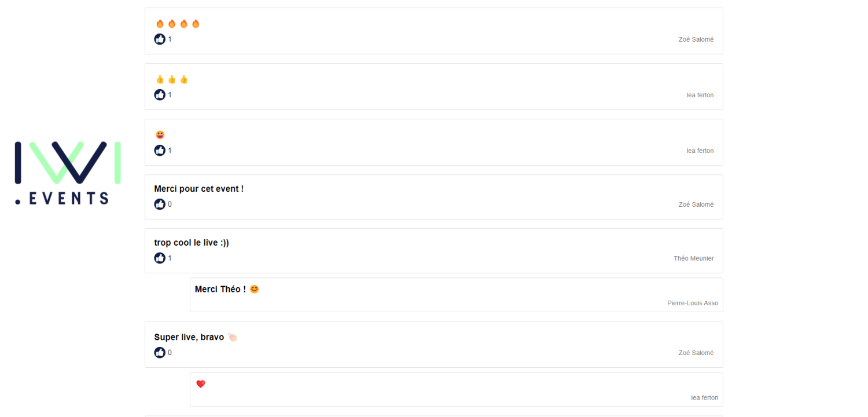This screenshot has height=417, width=868.
Task: Like the grinning face emoji comment
Action: (x=160, y=150)
